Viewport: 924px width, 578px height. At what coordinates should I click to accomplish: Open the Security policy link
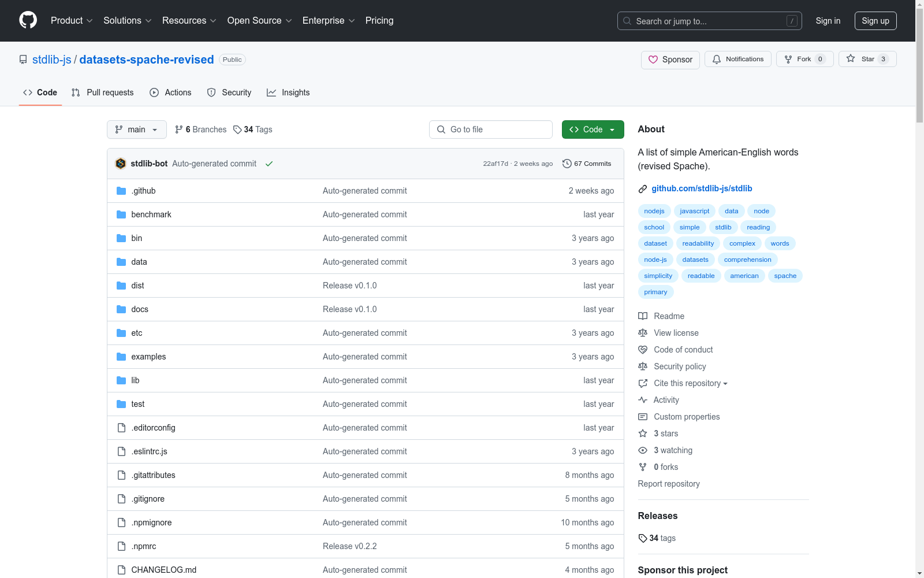click(680, 366)
